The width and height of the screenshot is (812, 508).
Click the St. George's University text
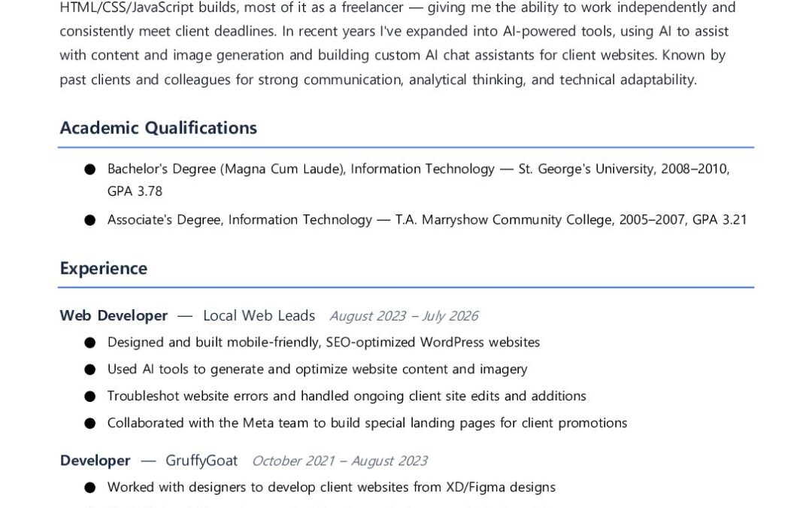click(x=586, y=169)
